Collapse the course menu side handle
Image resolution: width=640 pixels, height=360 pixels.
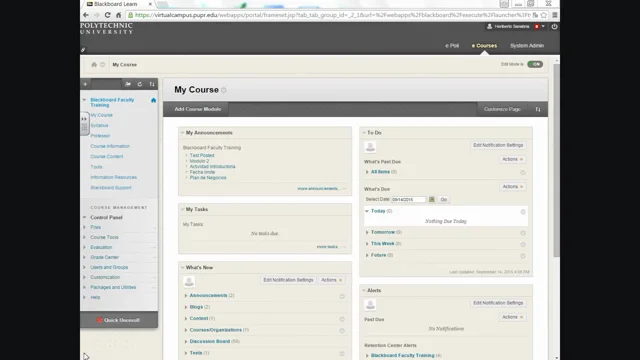[84, 123]
